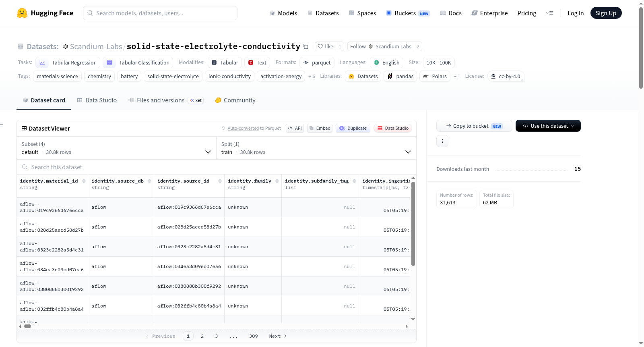Click the page's main vertical scrollbar

[x=641, y=48]
